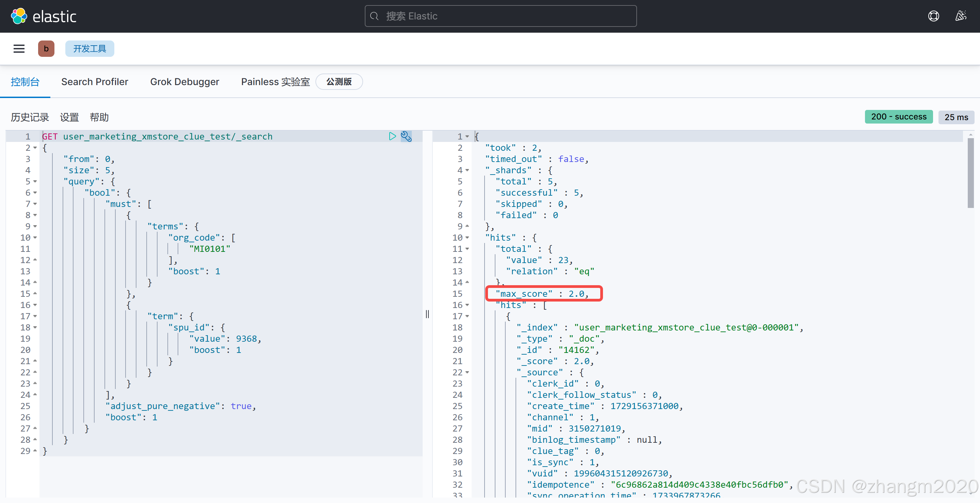Screen dimensions: 980x503
Task: Open request options via the wrench icon
Action: point(406,136)
